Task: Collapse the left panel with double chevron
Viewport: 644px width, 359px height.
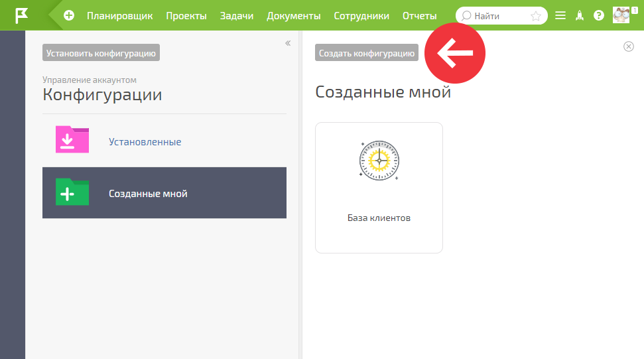Action: 288,43
